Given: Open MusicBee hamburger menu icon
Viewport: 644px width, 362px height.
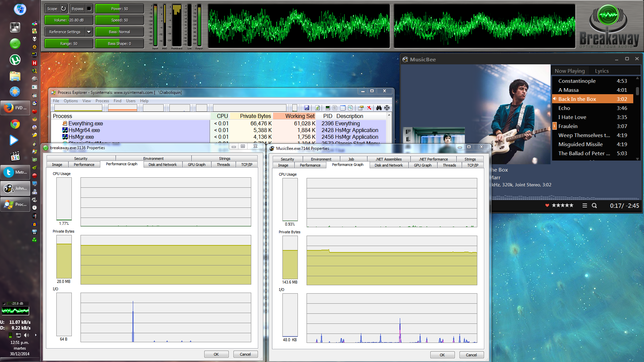Looking at the screenshot, I should tap(585, 206).
